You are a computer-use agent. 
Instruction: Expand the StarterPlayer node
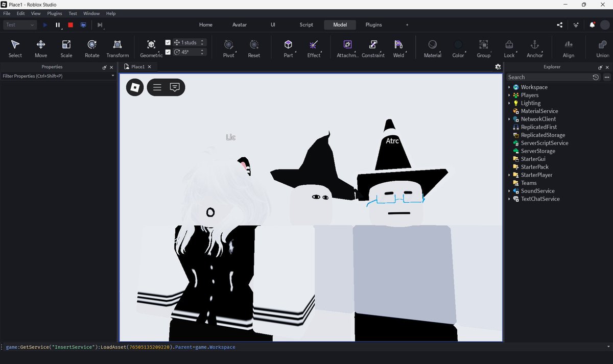(509, 175)
